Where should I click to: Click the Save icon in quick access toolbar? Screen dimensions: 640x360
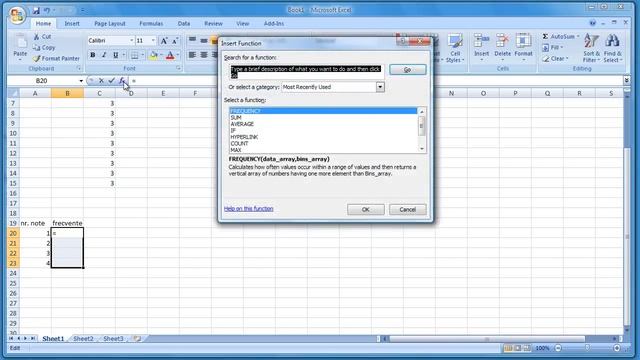36,10
